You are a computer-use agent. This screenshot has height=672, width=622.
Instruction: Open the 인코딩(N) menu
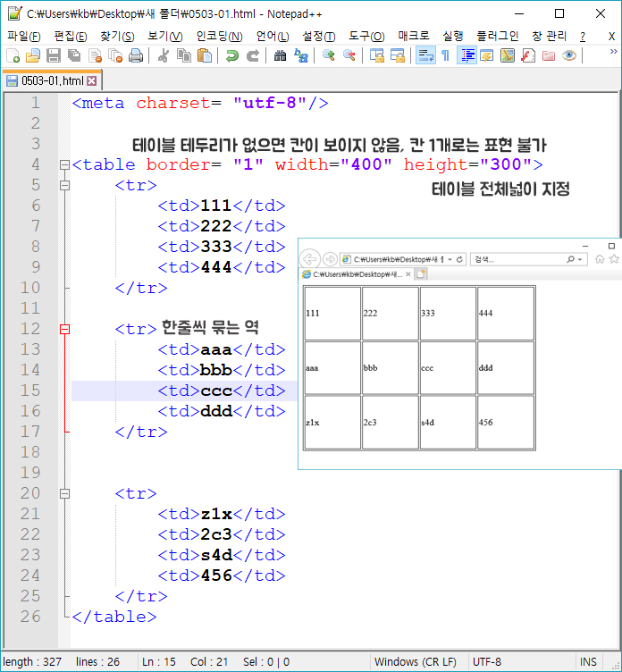(220, 36)
